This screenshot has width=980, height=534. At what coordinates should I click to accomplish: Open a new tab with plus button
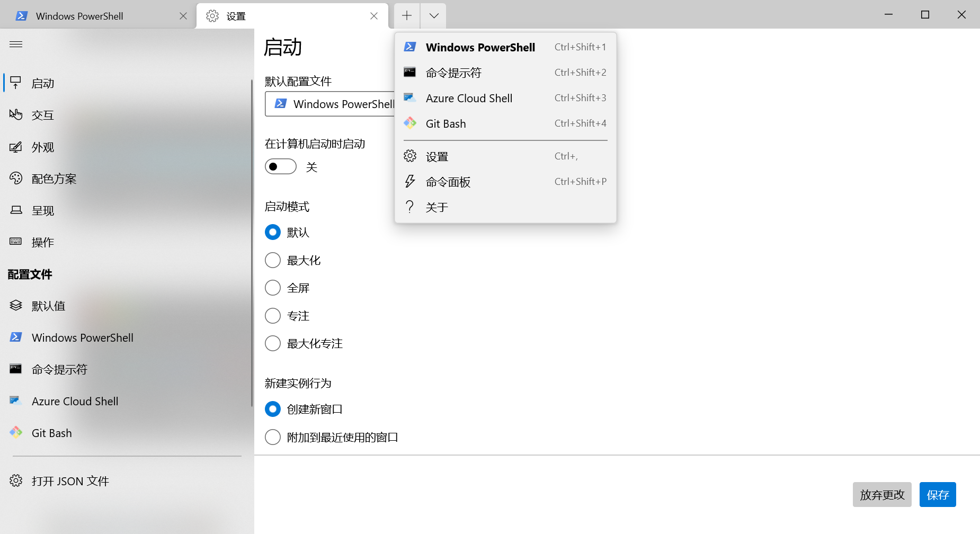tap(407, 15)
